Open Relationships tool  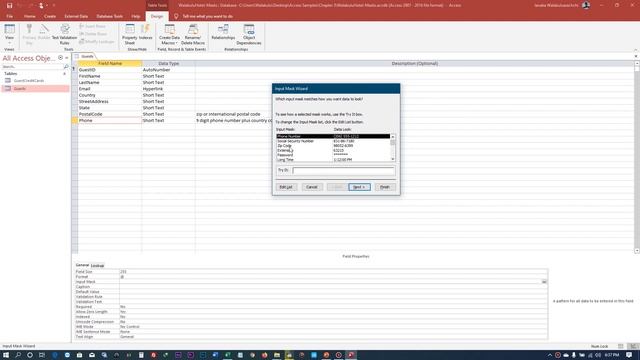[x=223, y=32]
